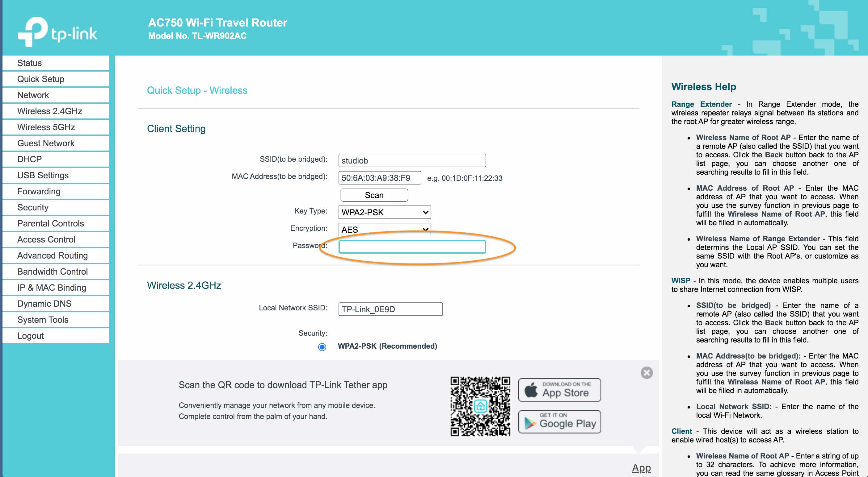The height and width of the screenshot is (477, 868).
Task: Open the Key Type dropdown
Action: tap(385, 212)
